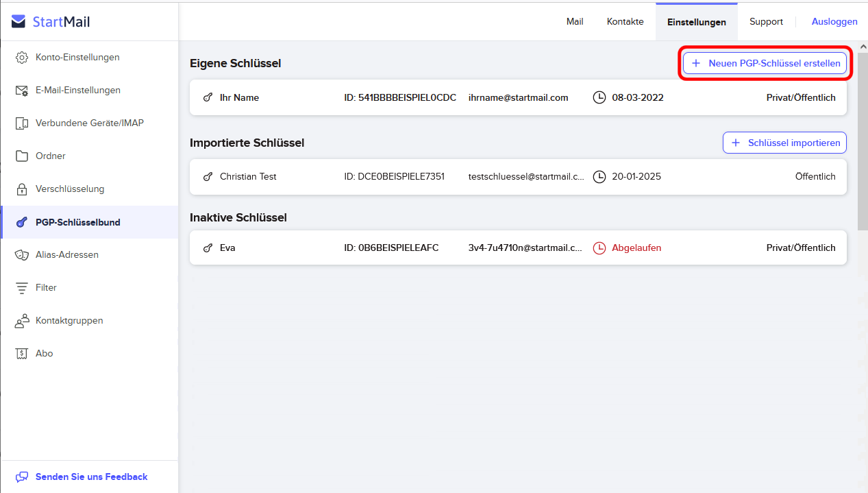Image resolution: width=868 pixels, height=493 pixels.
Task: Click the Verschlüsselung padlock icon
Action: (x=22, y=189)
